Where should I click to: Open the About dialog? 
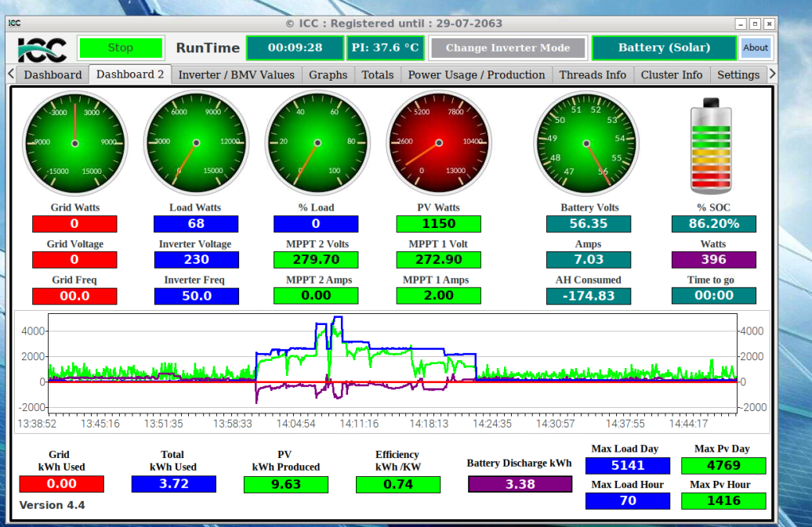pyautogui.click(x=756, y=48)
